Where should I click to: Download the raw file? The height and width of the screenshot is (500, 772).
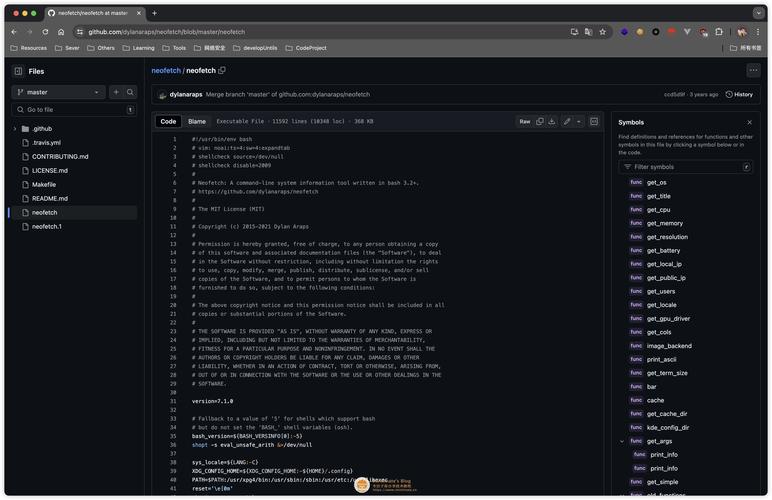click(553, 121)
